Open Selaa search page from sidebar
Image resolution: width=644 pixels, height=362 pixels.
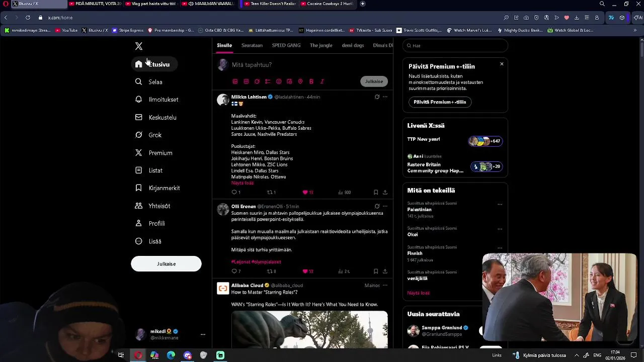point(149,82)
